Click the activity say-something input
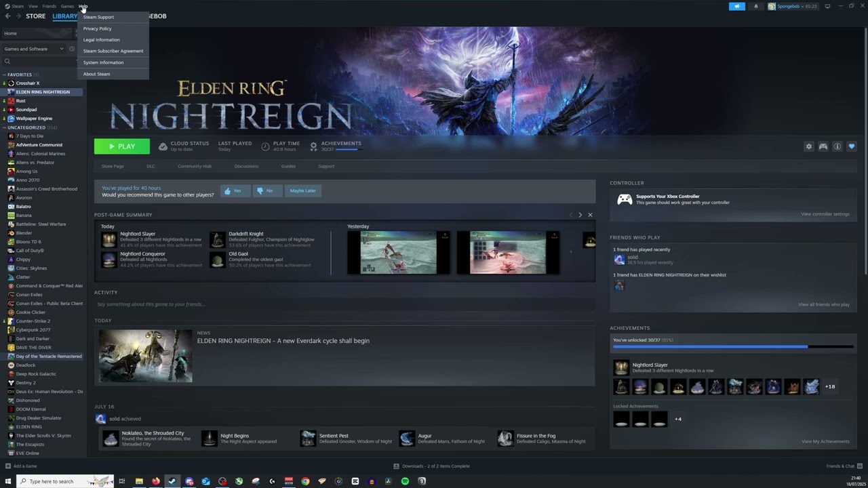 344,304
